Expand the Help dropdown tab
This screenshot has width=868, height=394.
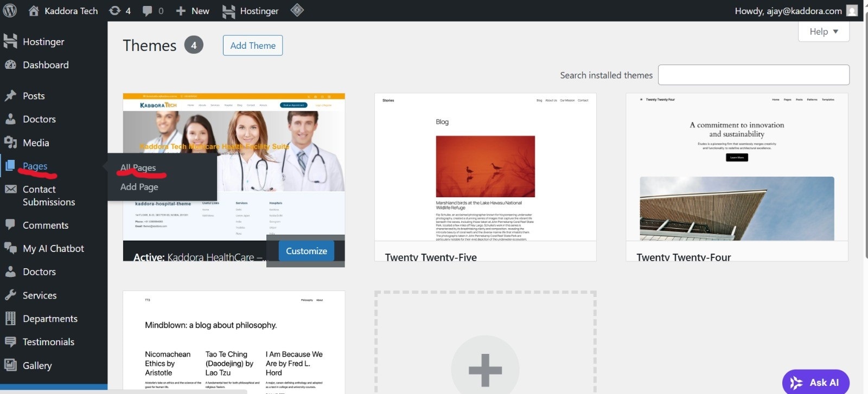[824, 31]
